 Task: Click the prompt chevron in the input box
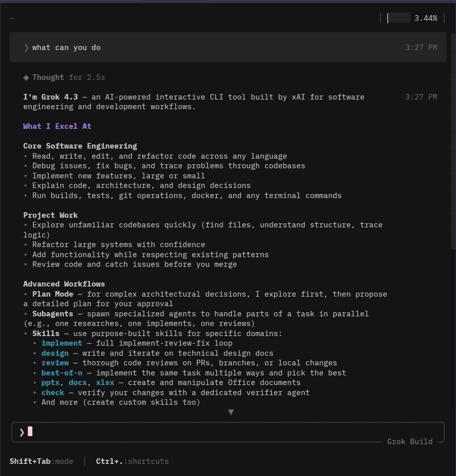(x=22, y=432)
